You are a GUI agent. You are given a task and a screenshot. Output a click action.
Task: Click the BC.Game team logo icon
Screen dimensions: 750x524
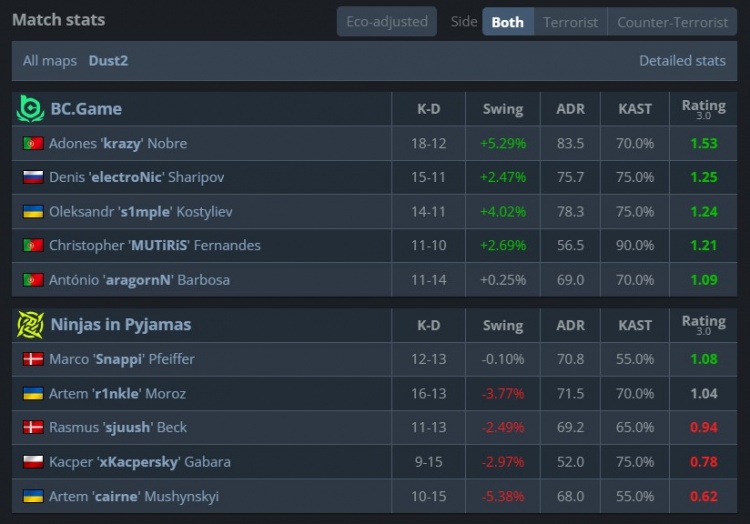point(30,108)
